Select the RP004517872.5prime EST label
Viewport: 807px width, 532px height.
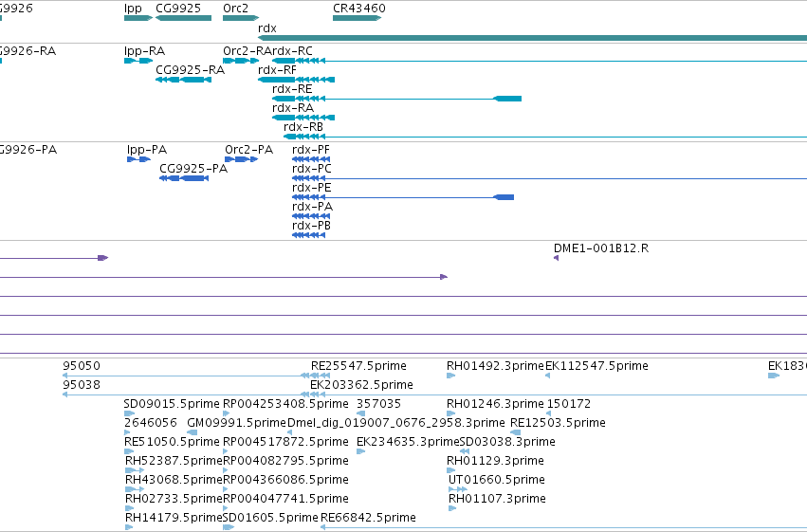point(285,442)
